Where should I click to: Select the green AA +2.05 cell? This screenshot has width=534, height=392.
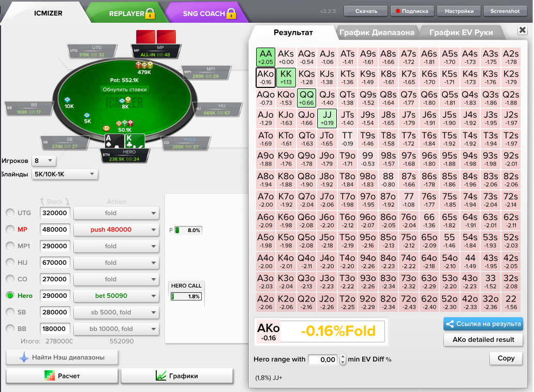point(265,57)
